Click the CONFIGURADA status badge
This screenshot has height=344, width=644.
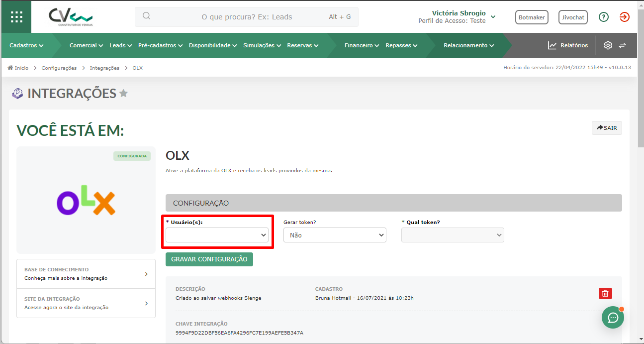point(132,156)
